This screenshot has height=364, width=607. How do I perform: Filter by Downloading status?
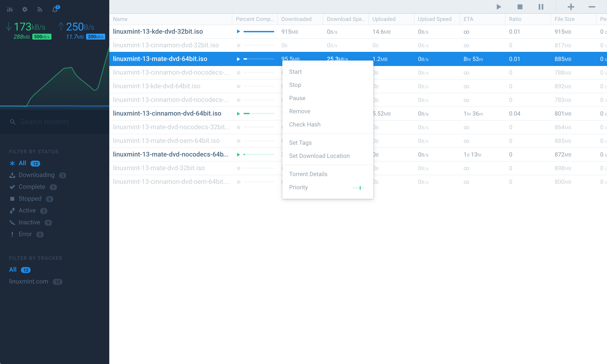[x=37, y=175]
